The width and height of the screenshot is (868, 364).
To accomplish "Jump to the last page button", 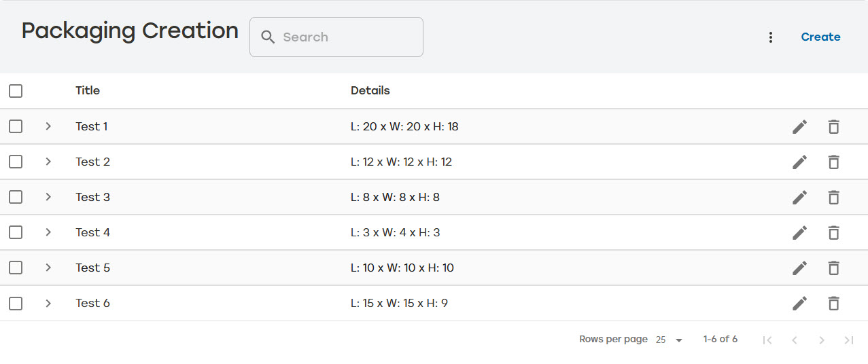I will [x=849, y=340].
